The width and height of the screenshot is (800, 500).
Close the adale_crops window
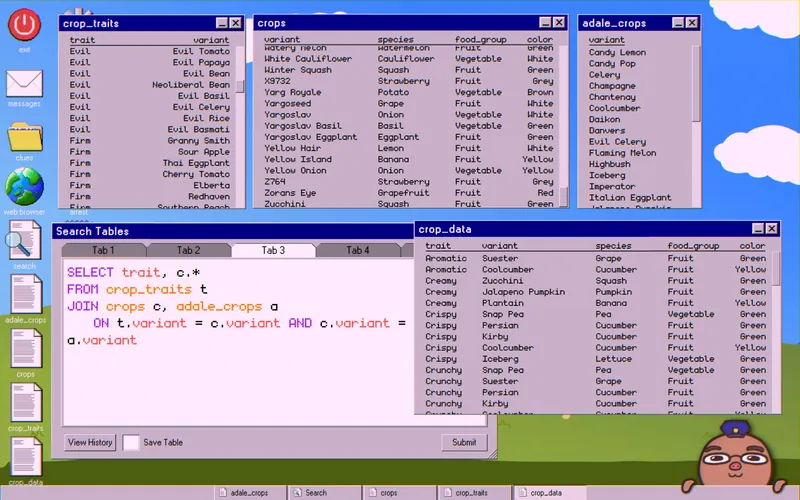click(692, 22)
